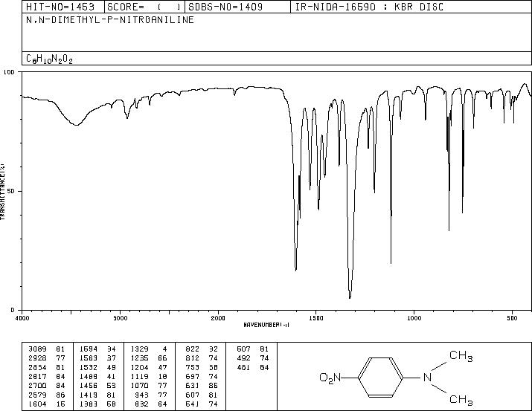
Task: Click the 100 label on transmittance axis
Action: click(10, 72)
